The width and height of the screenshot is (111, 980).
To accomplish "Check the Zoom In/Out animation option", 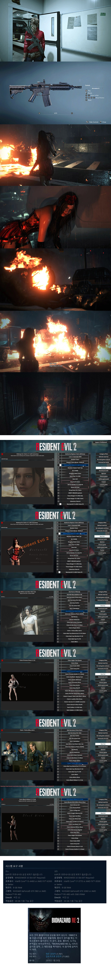I will 86,95.
